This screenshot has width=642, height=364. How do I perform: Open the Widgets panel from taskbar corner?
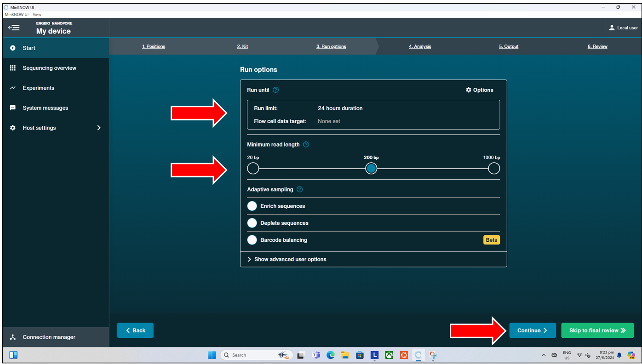pyautogui.click(x=13, y=355)
